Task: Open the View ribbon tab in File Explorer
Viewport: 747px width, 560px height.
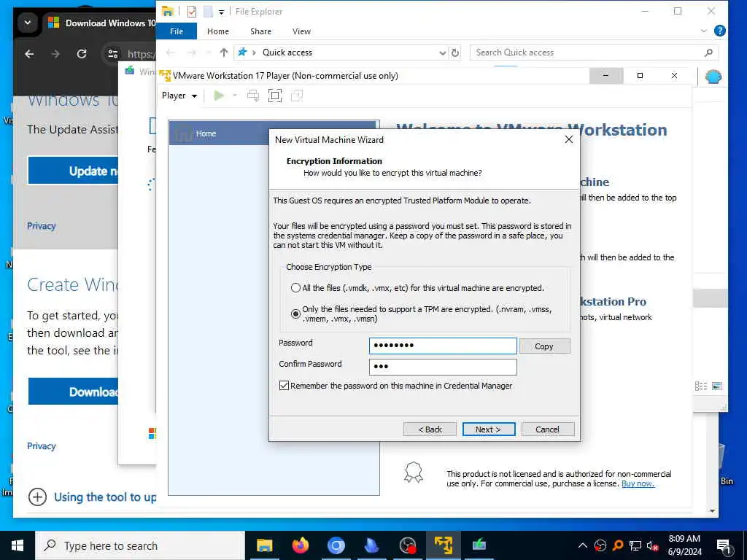Action: point(301,31)
